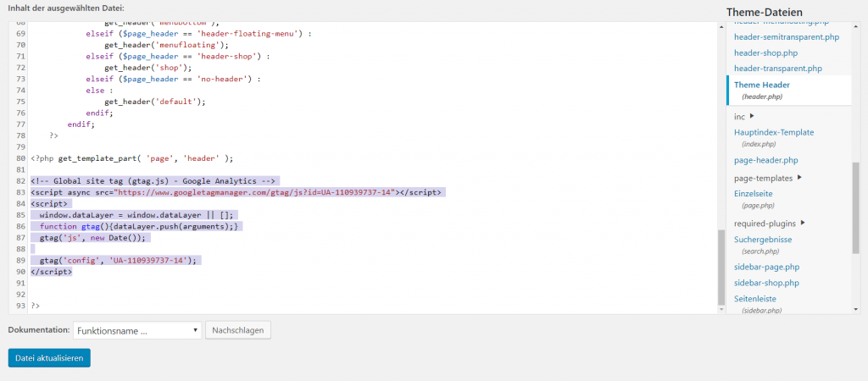Click the theme files list scrollbar thumb
Image resolution: width=868 pixels, height=381 pixels.
(x=856, y=208)
